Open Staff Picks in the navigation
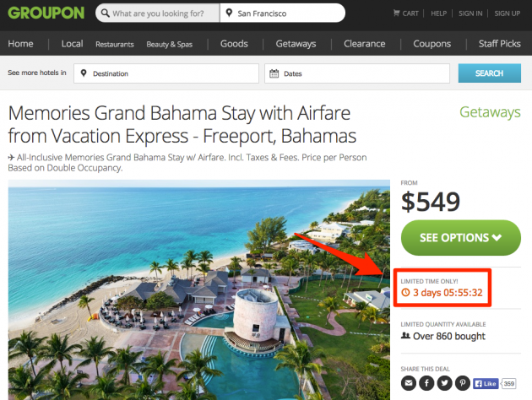Image resolution: width=532 pixels, height=400 pixels. coord(500,44)
